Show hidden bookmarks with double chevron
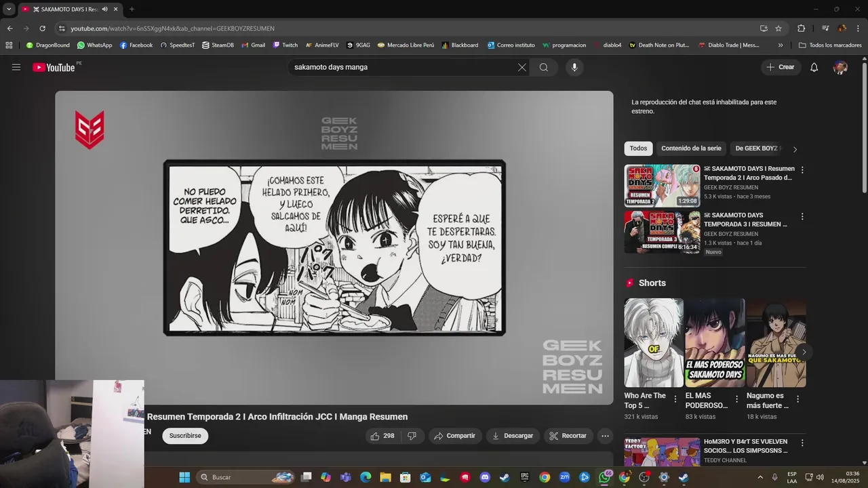 coord(781,45)
